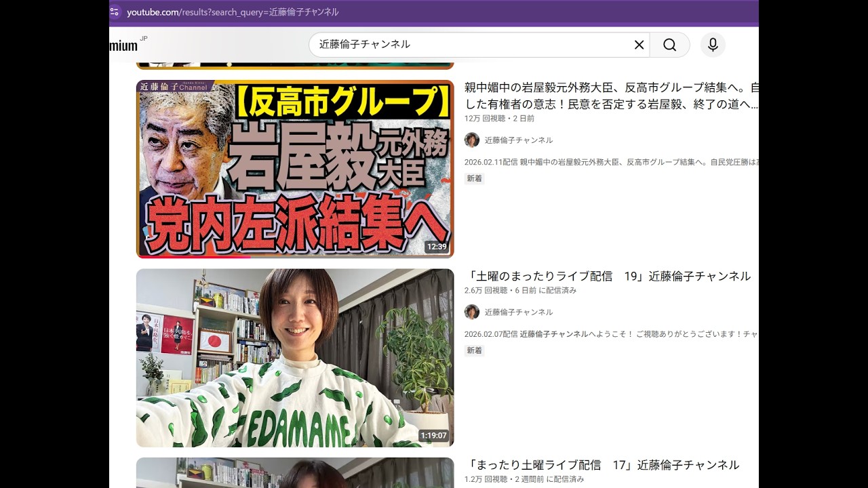Open title 土曜のまったりライブ配信 19
Viewport: 868px width, 488px height.
(608, 276)
